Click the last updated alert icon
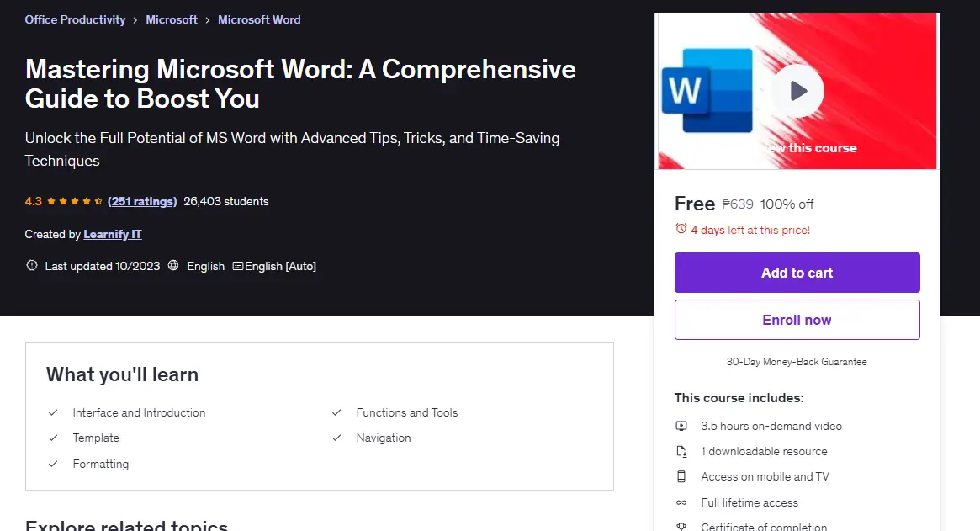Screen dimensions: 980x531 31,265
